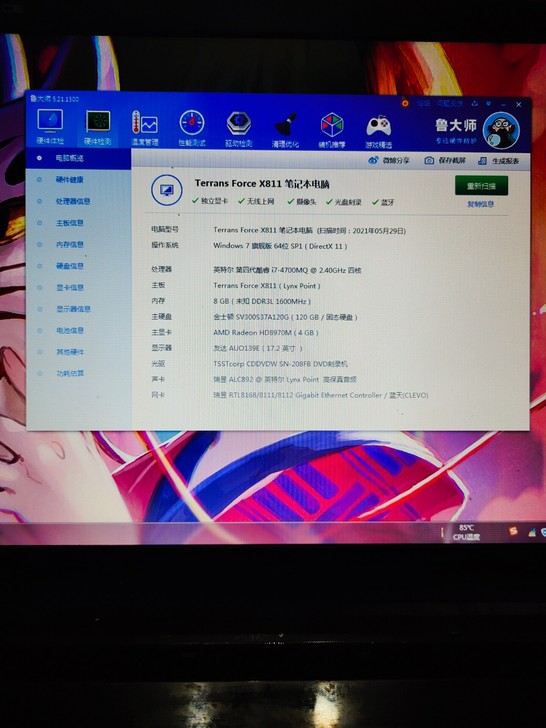Click the 电脑型号 row value
The width and height of the screenshot is (546, 728).
click(310, 230)
